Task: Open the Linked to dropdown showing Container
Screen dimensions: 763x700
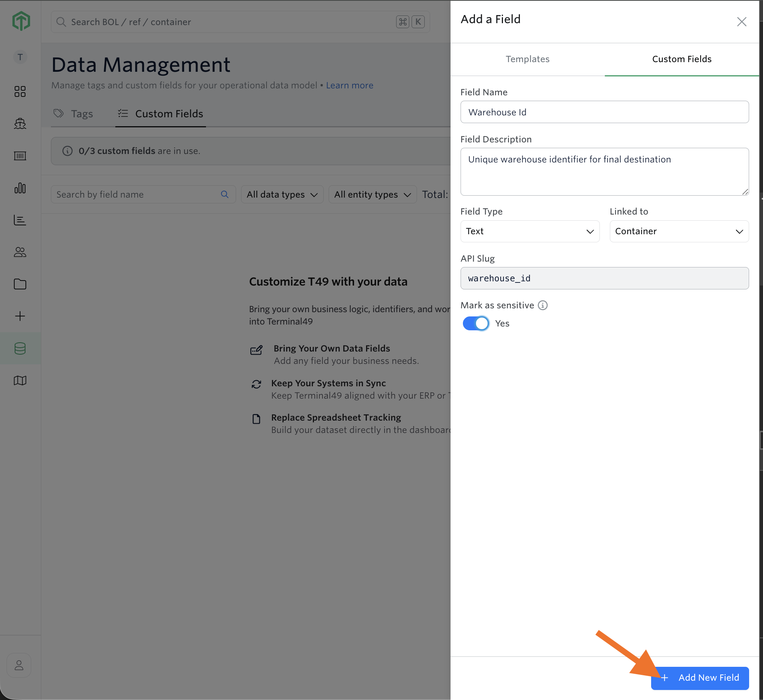Action: coord(679,231)
